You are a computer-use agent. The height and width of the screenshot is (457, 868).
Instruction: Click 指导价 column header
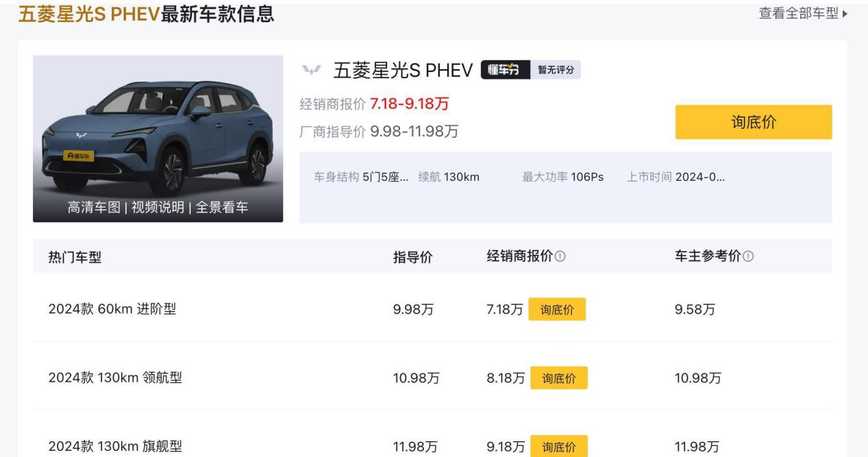(x=412, y=257)
